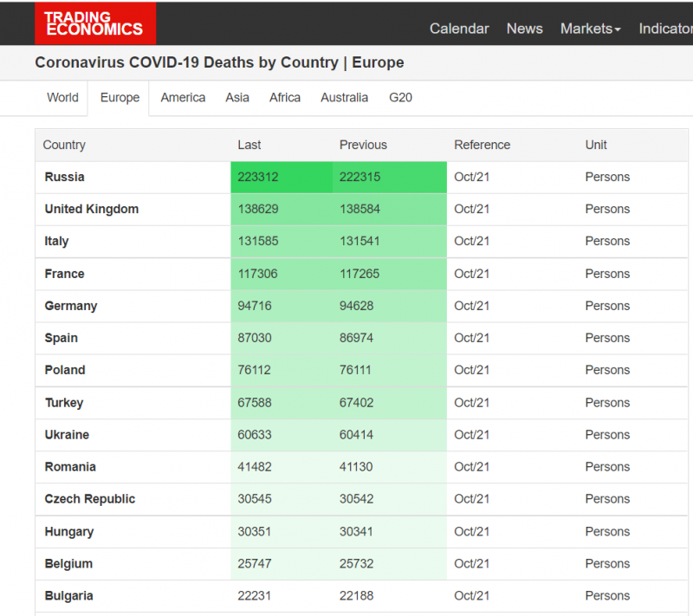The image size is (693, 616).
Task: Open the Hungary country link
Action: point(69,532)
